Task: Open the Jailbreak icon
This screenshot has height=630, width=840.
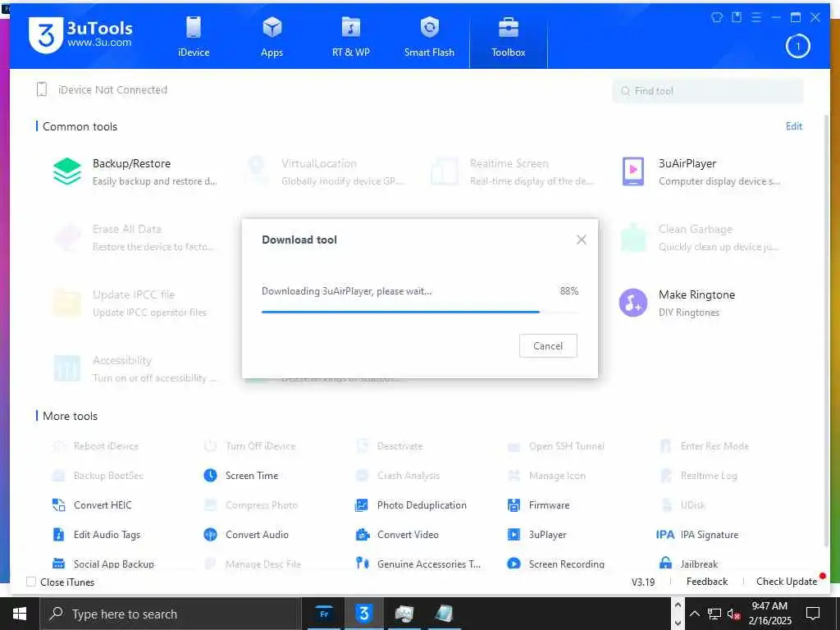Action: [665, 563]
